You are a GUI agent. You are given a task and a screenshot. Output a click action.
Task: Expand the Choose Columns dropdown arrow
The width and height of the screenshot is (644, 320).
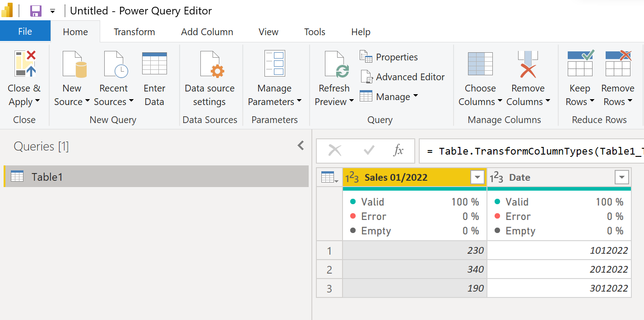(x=500, y=101)
